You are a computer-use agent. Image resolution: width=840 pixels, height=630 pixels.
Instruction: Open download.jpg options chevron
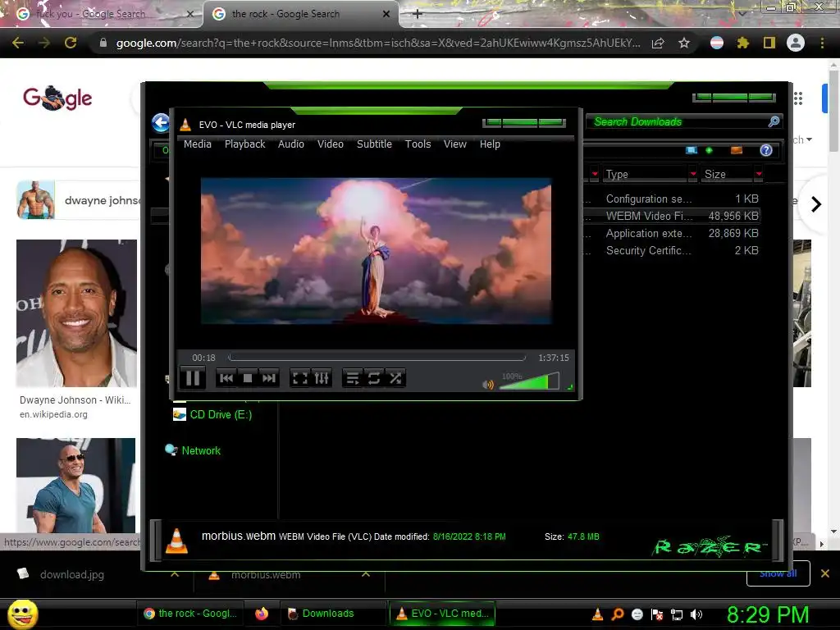click(175, 574)
